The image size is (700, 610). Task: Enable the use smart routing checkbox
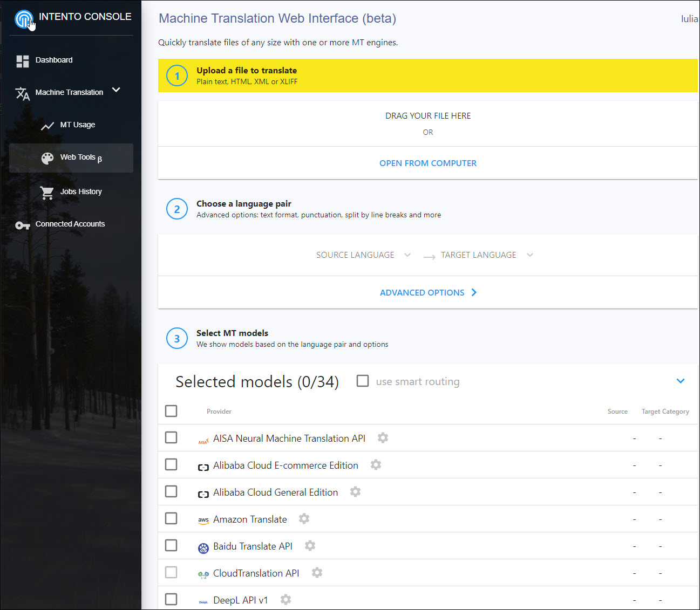[x=363, y=381]
